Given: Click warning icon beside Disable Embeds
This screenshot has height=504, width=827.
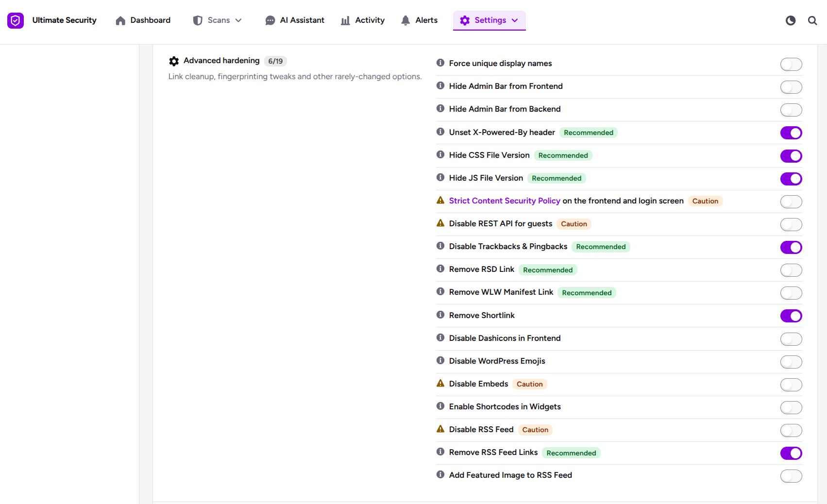Looking at the screenshot, I should click(x=440, y=383).
